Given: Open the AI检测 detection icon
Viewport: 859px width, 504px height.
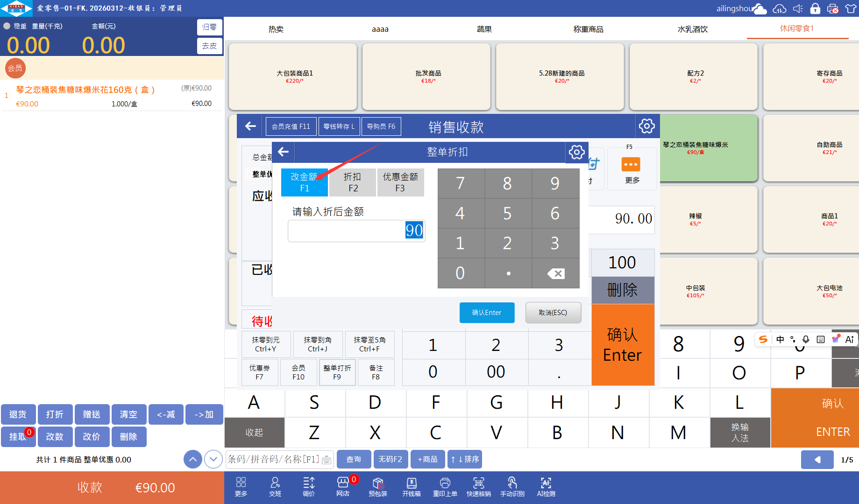Looking at the screenshot, I should 546,486.
